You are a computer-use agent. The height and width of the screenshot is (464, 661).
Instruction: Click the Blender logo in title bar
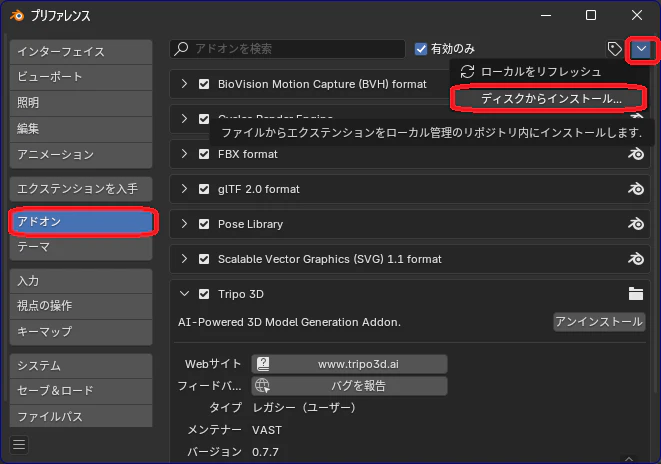(x=17, y=16)
